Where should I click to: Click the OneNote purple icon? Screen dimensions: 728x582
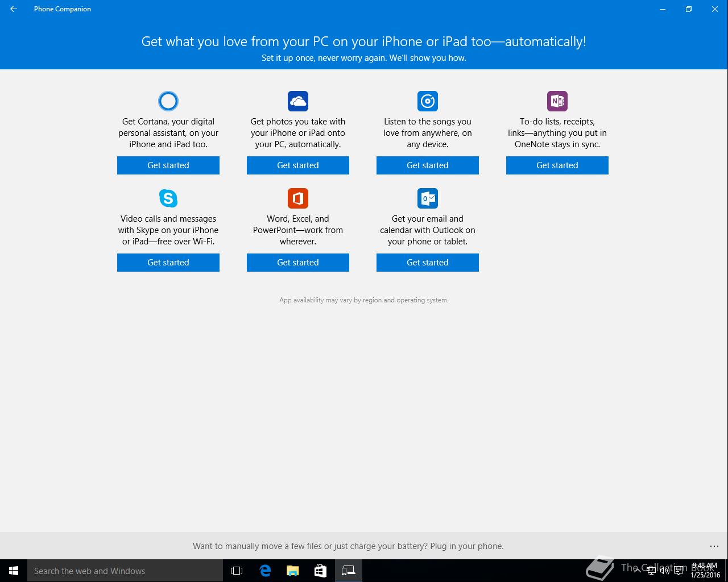tap(557, 101)
